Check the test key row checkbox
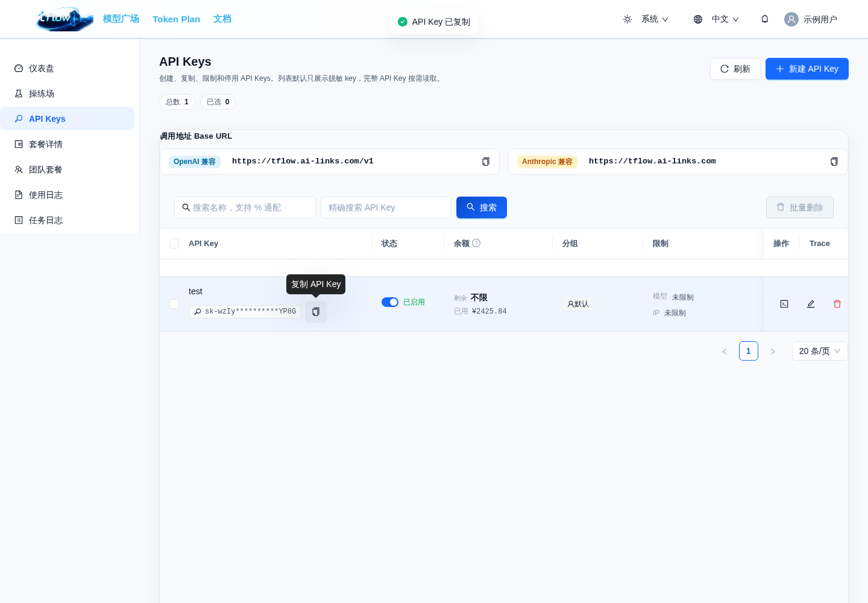Image resolution: width=868 pixels, height=603 pixels. coord(174,304)
